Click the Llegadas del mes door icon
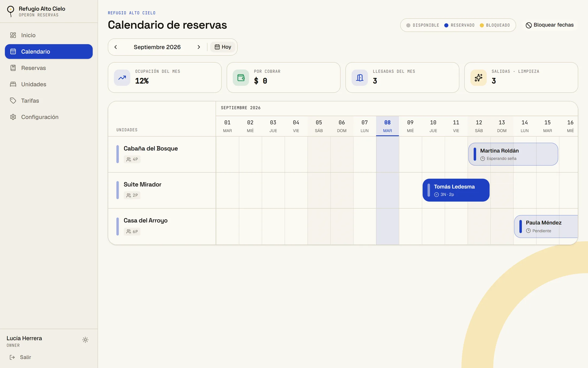588x368 pixels. (x=360, y=78)
